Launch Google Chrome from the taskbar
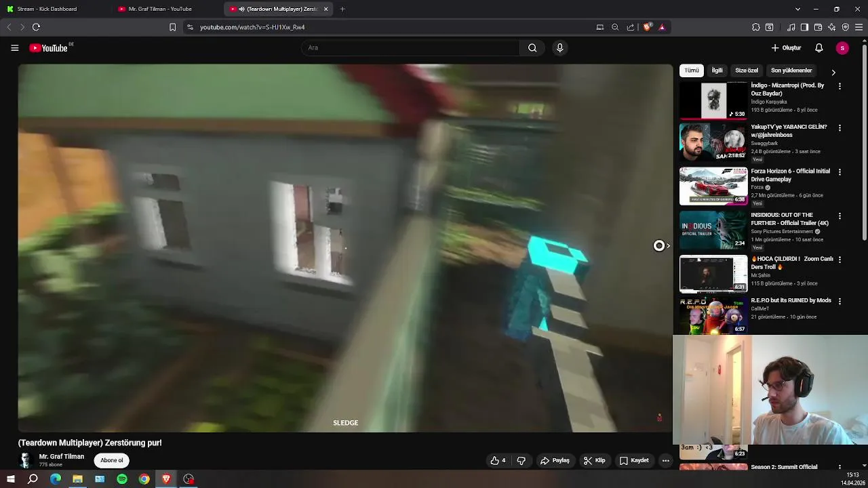This screenshot has height=488, width=868. tap(144, 479)
